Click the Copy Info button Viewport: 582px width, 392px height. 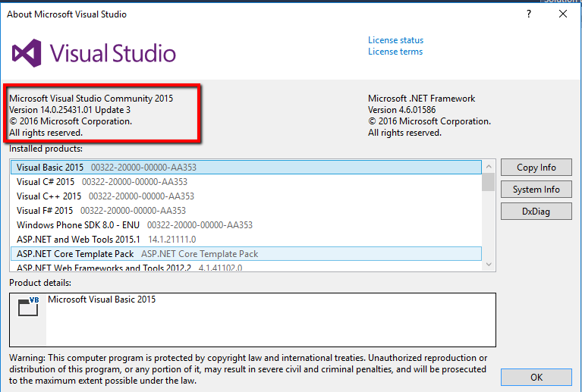[536, 168]
